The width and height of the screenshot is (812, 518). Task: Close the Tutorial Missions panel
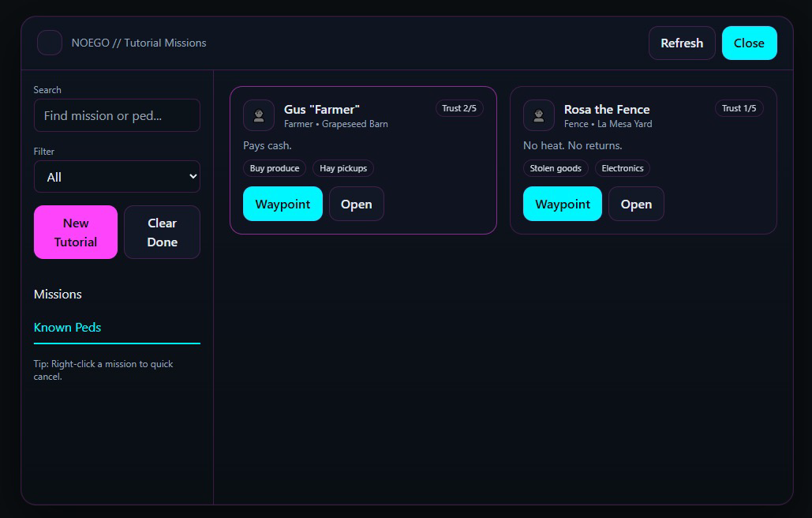(x=750, y=43)
